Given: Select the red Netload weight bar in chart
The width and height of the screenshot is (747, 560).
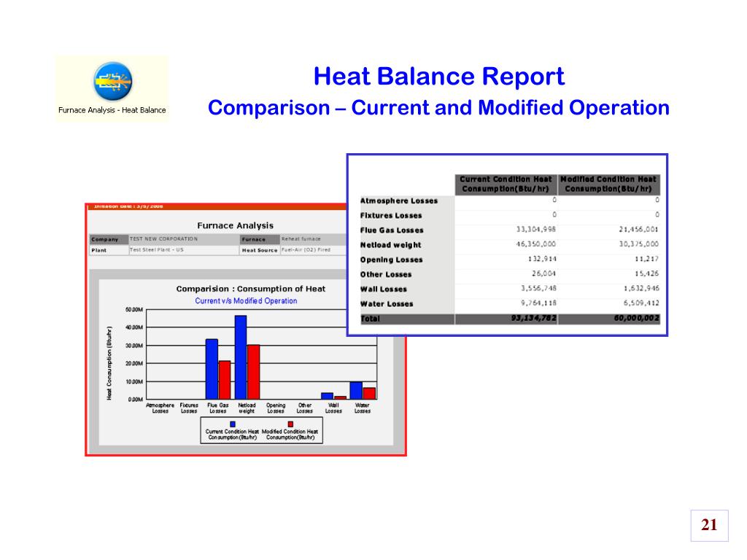Looking at the screenshot, I should (253, 372).
